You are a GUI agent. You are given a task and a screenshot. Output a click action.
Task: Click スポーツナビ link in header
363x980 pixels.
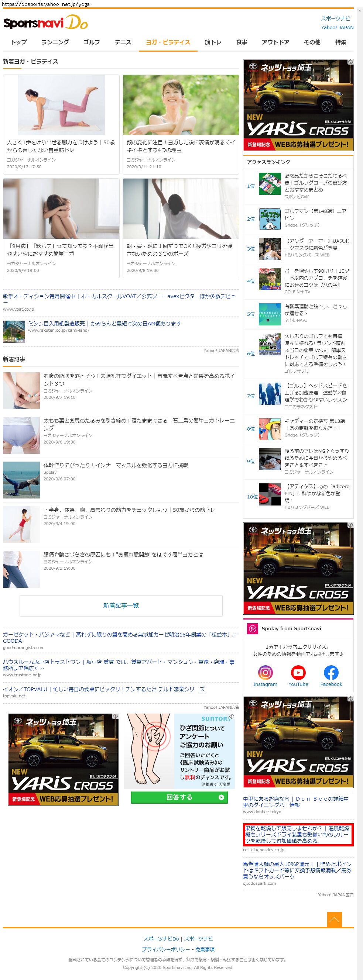click(335, 18)
